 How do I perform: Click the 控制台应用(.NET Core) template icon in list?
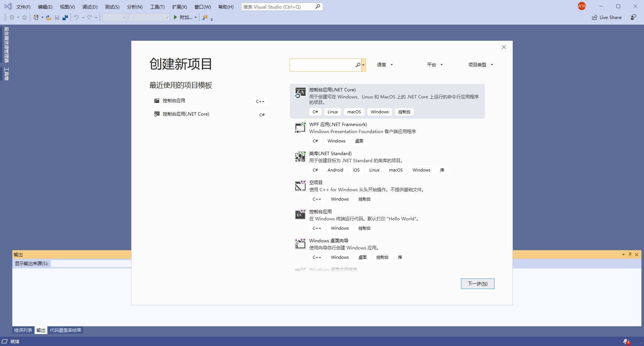tap(300, 93)
